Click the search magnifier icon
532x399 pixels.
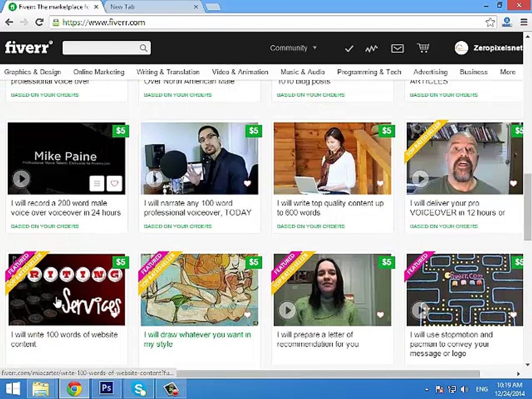click(x=144, y=48)
